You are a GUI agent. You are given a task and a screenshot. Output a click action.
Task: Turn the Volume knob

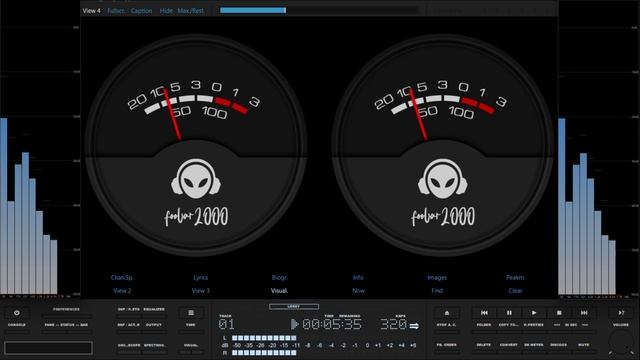621,341
